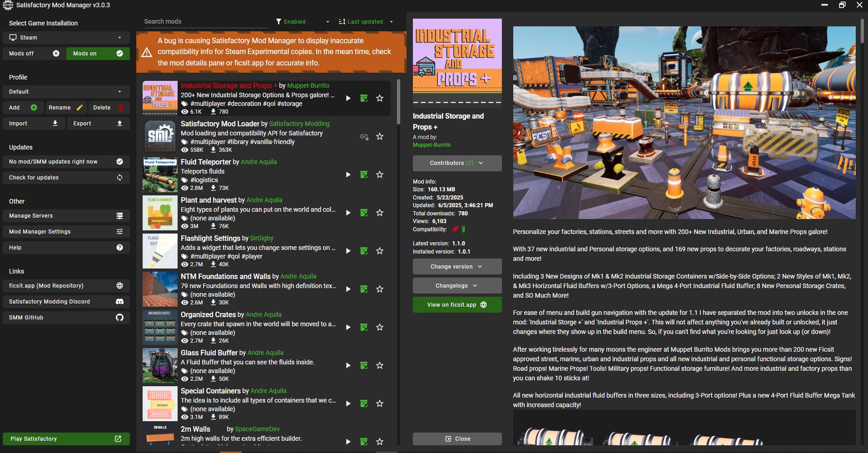This screenshot has width=868, height=453.
Task: Open the Change version dropdown
Action: [457, 267]
